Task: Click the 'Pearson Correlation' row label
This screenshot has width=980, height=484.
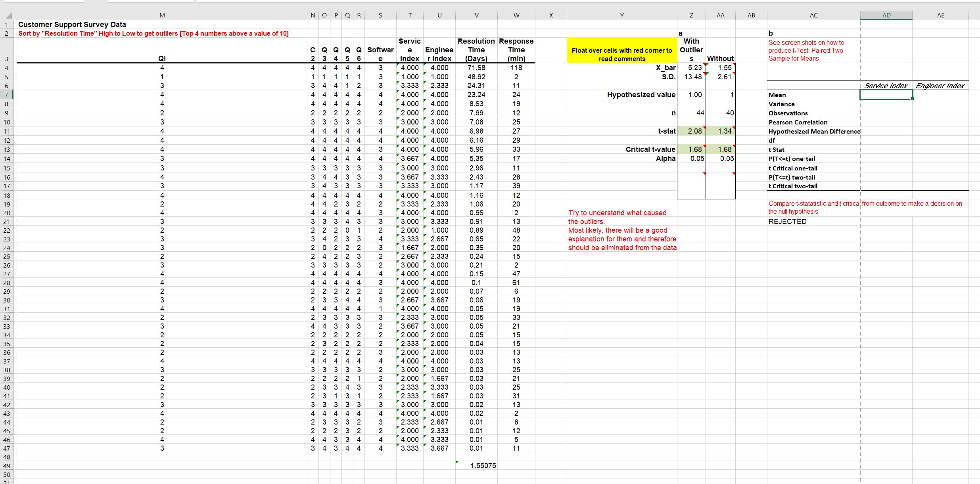Action: pos(798,122)
